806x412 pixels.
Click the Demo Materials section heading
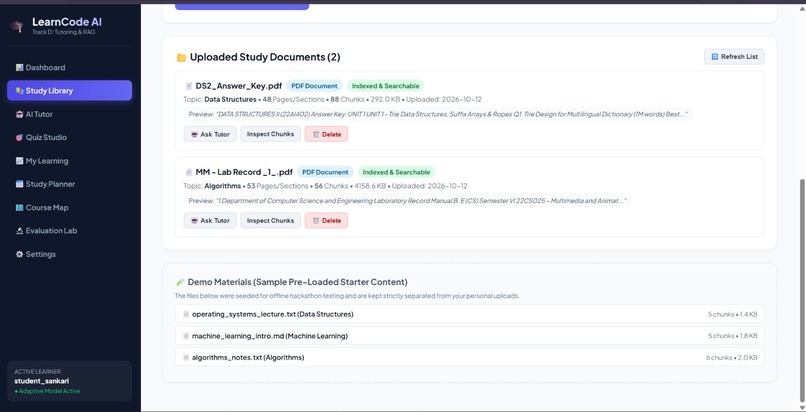(298, 282)
